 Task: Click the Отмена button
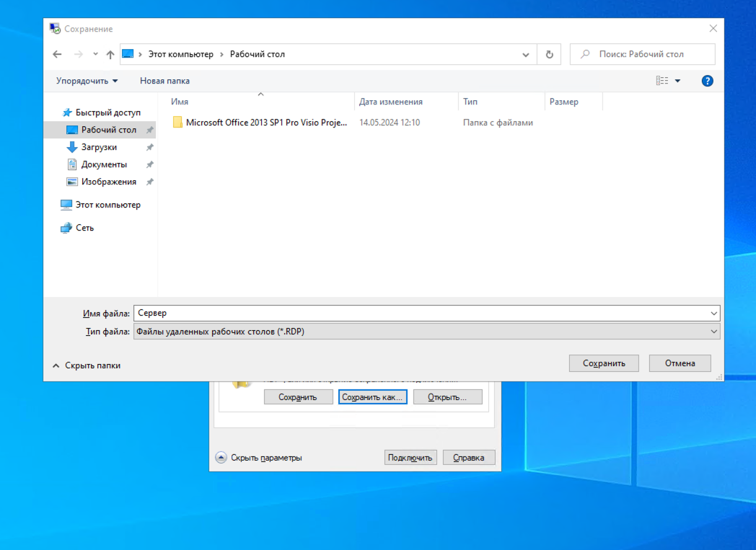tap(680, 363)
